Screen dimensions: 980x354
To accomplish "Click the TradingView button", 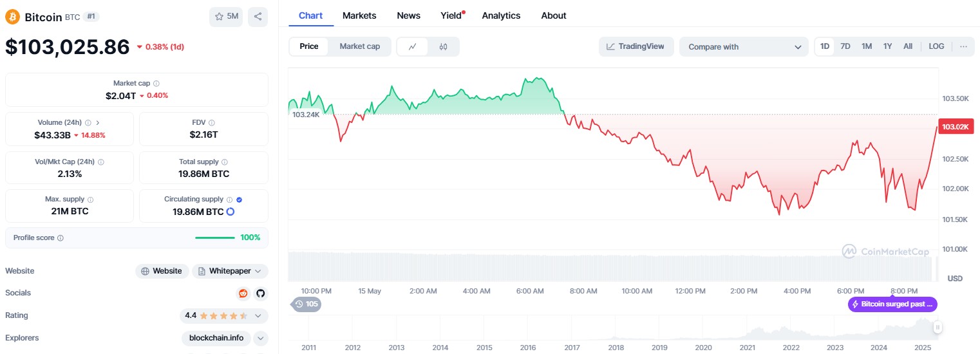I will point(636,46).
